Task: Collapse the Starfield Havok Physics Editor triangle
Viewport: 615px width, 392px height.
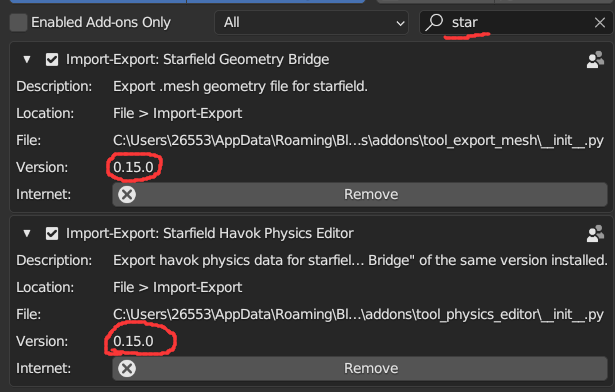Action: (x=27, y=234)
